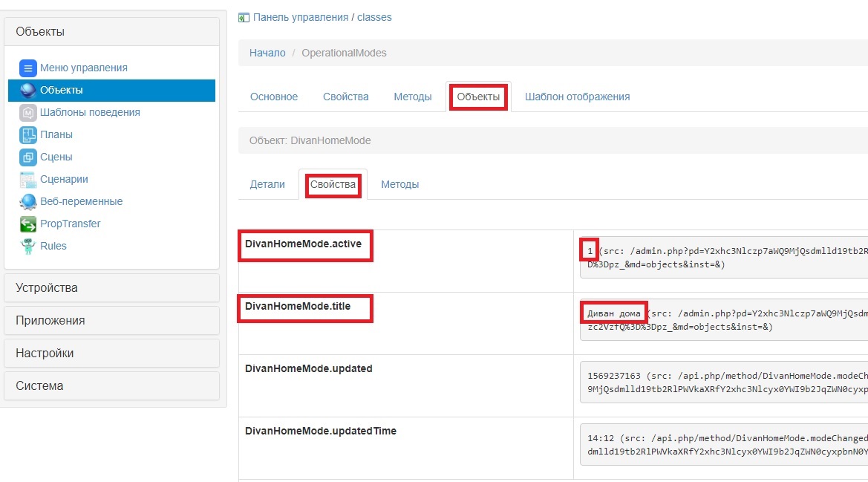Click the Шаблоны поведения icon
Image resolution: width=868 pixels, height=482 pixels.
coord(27,112)
